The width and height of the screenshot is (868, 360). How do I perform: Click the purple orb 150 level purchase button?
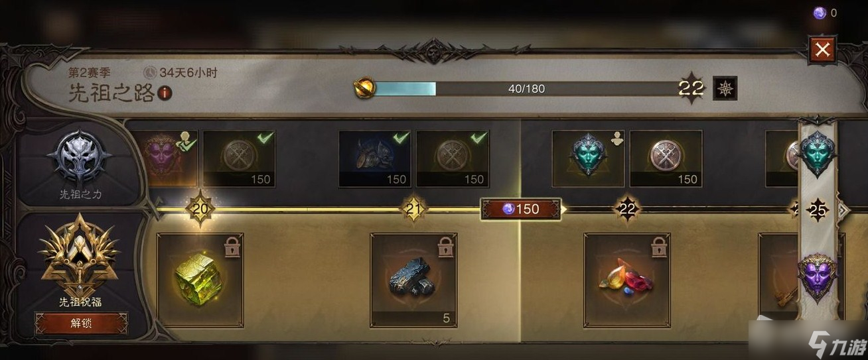click(521, 209)
